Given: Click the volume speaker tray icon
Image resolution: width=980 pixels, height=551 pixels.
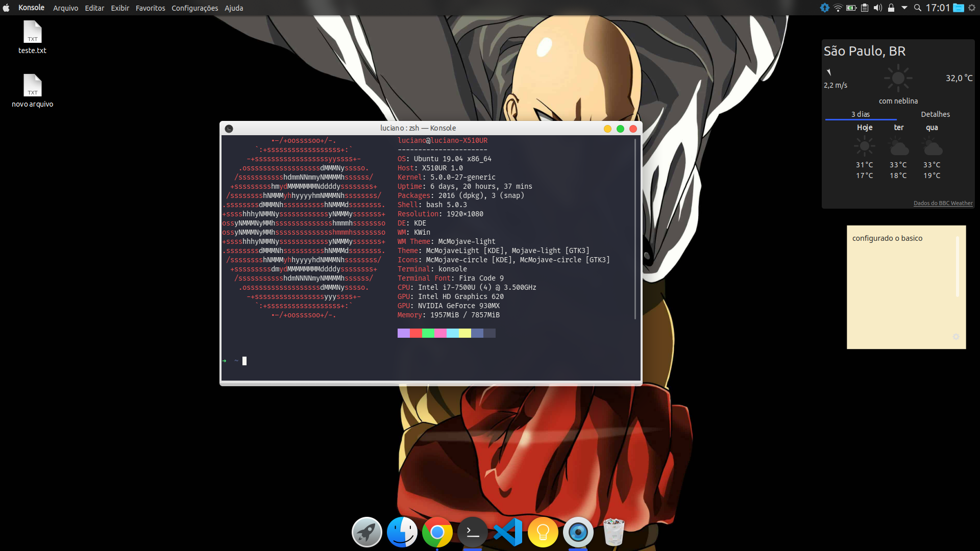Looking at the screenshot, I should coord(877,8).
